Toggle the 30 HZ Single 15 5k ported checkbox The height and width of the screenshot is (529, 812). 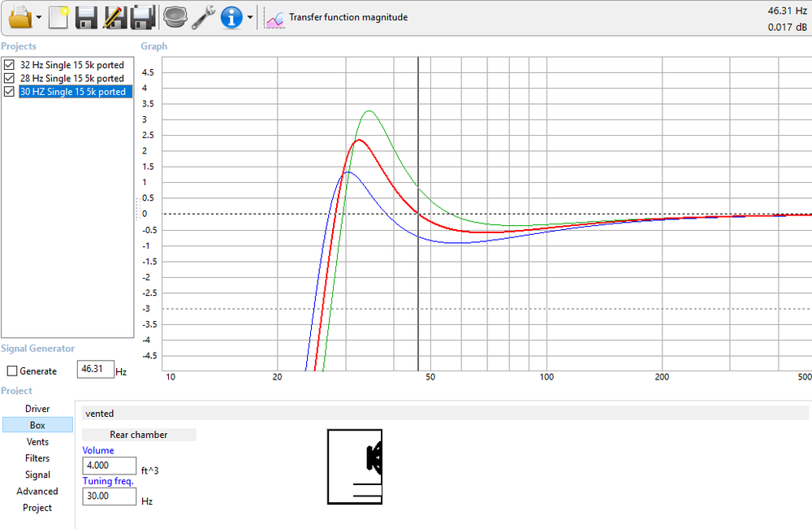pos(9,92)
